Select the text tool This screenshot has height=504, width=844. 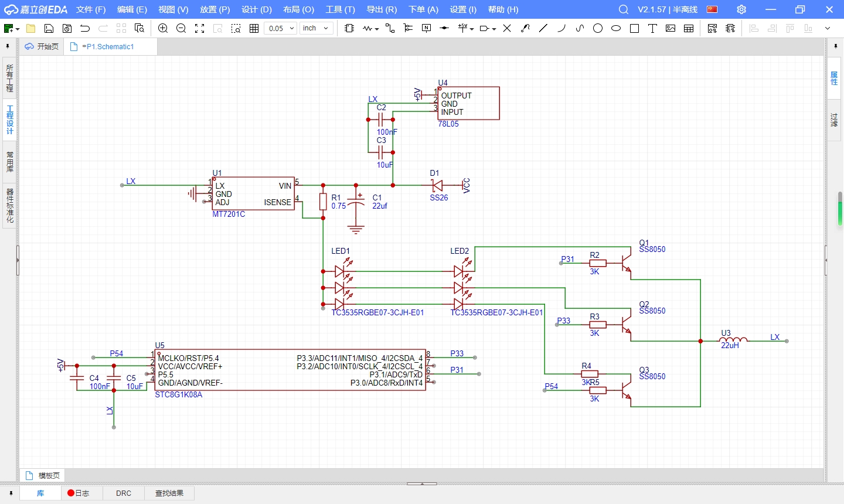pos(652,28)
